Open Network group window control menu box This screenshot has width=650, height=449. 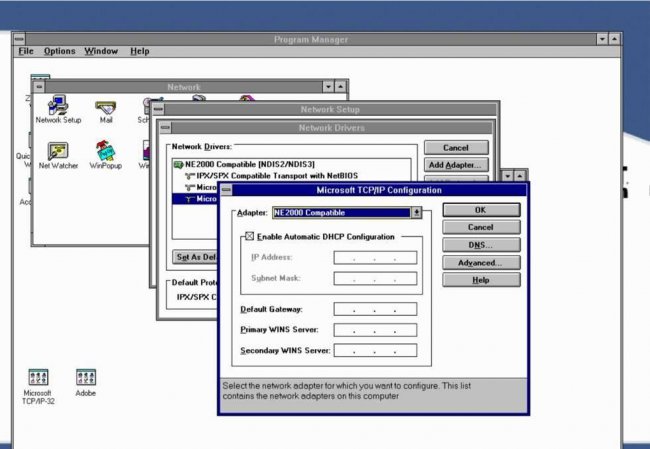coord(39,87)
